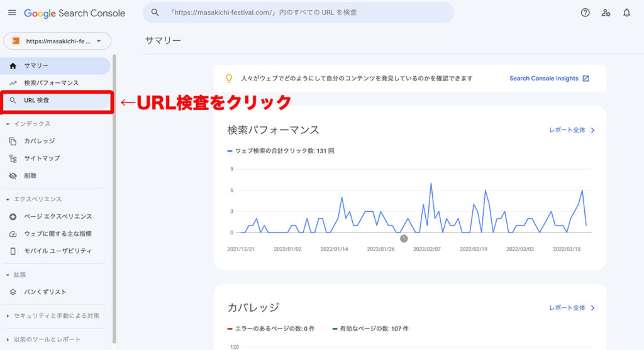Click ウェブ検索の合計クリック数 legend entry
The width and height of the screenshot is (644, 350).
(280, 151)
